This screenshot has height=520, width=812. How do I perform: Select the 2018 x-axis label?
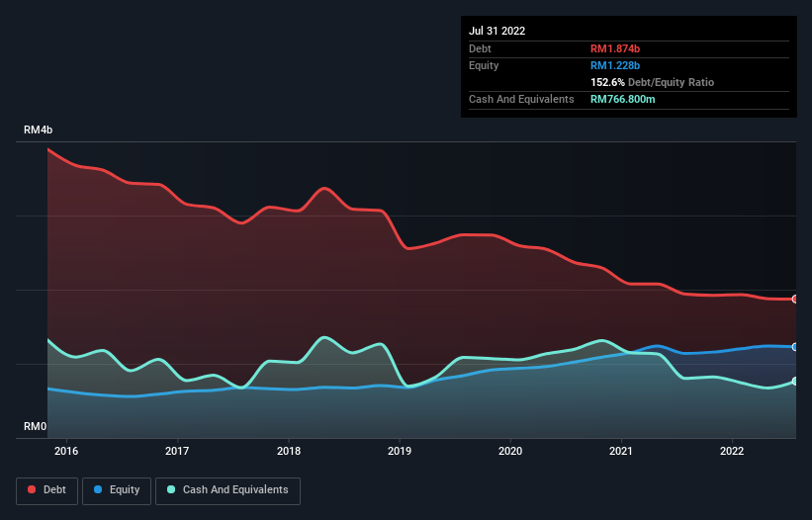point(289,451)
